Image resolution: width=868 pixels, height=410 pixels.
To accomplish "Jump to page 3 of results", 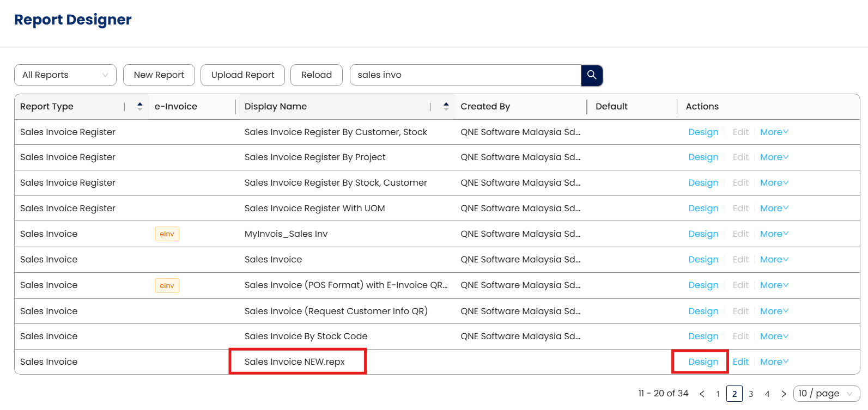I will click(751, 394).
